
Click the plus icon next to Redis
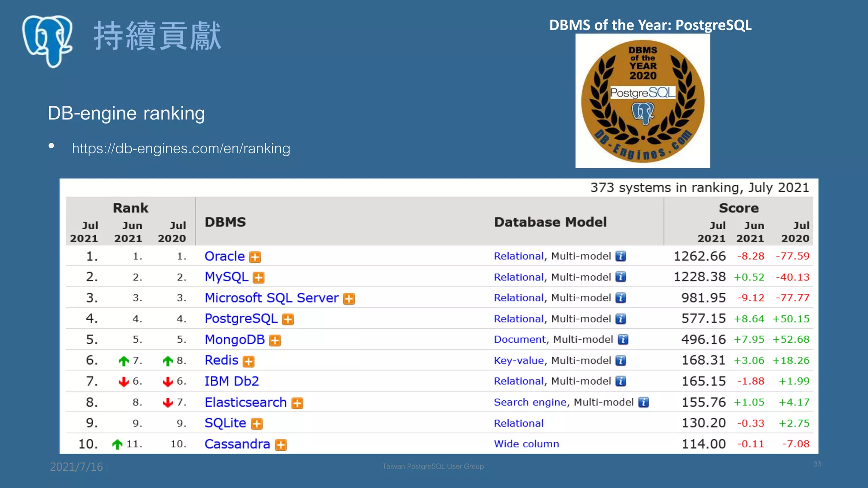[248, 361]
